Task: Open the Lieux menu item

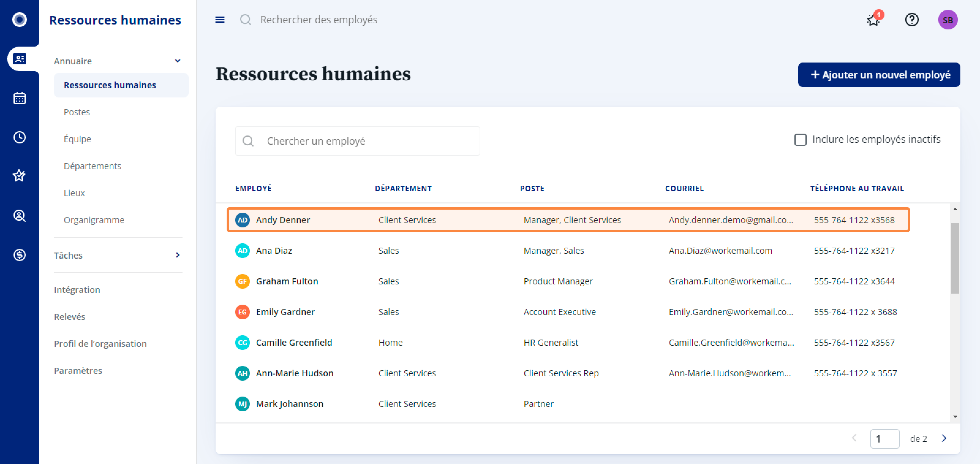Action: (74, 193)
